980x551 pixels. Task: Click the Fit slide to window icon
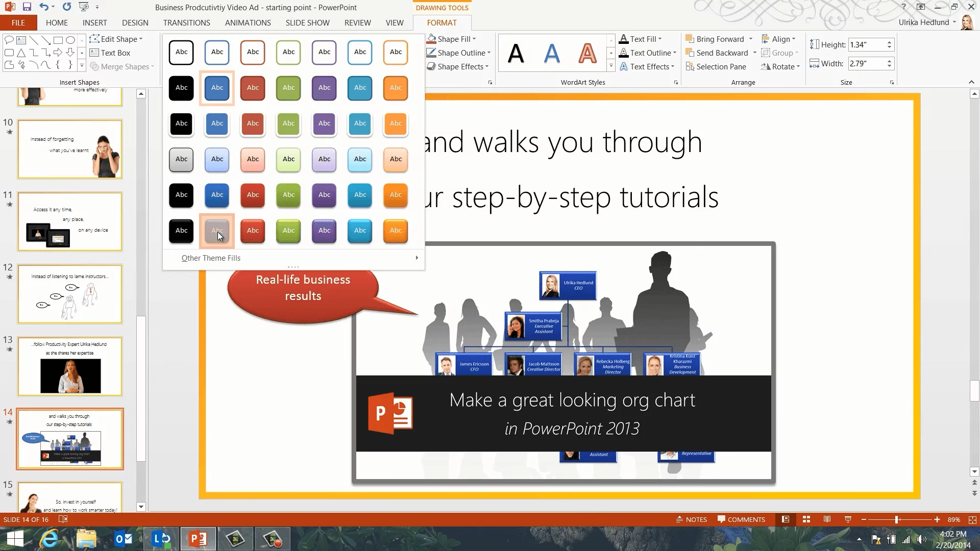click(972, 519)
